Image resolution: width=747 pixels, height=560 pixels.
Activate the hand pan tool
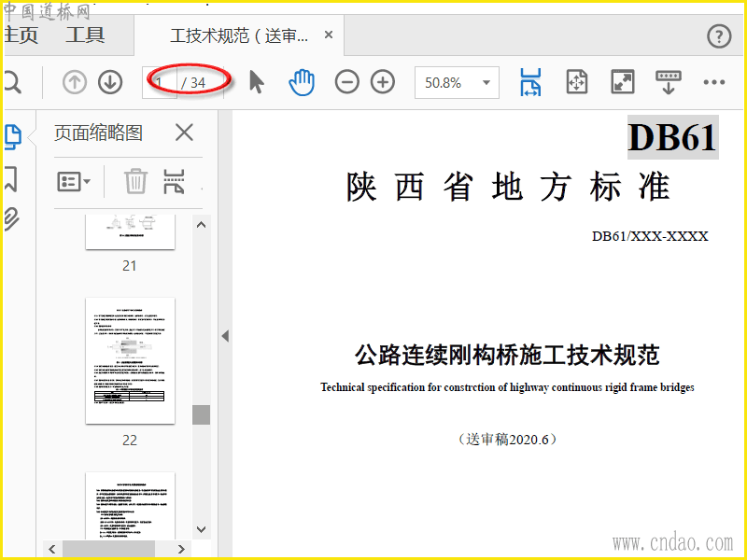[302, 82]
